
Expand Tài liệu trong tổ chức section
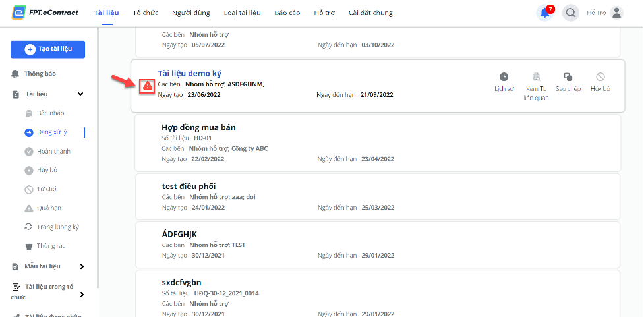[82, 295]
